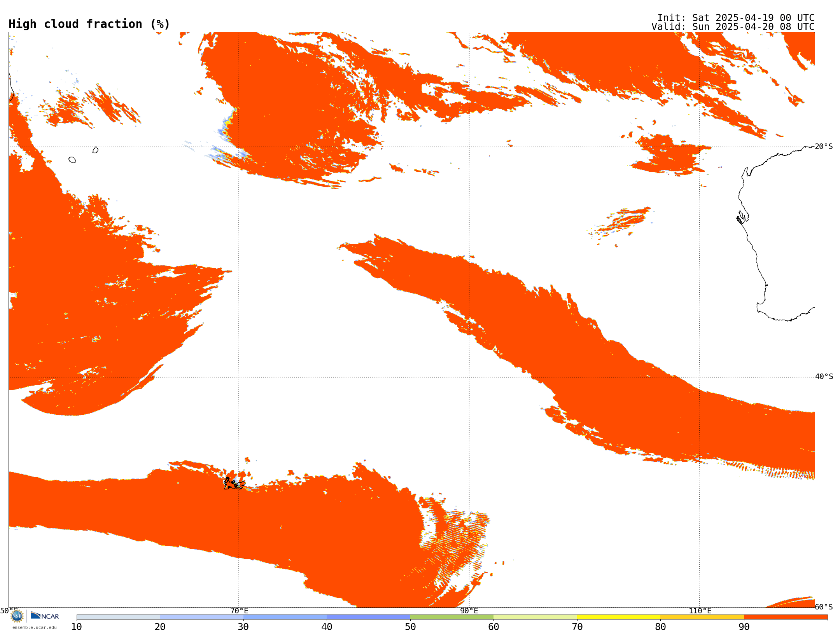Click the NCAR logo
The image size is (840, 632).
45,616
